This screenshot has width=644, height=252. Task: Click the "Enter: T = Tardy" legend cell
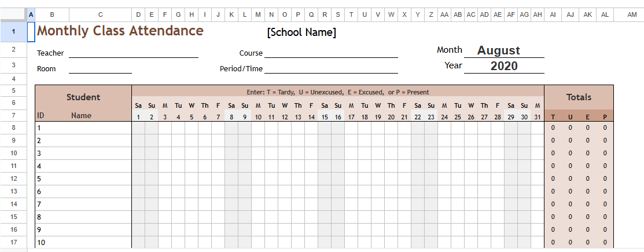(x=337, y=92)
